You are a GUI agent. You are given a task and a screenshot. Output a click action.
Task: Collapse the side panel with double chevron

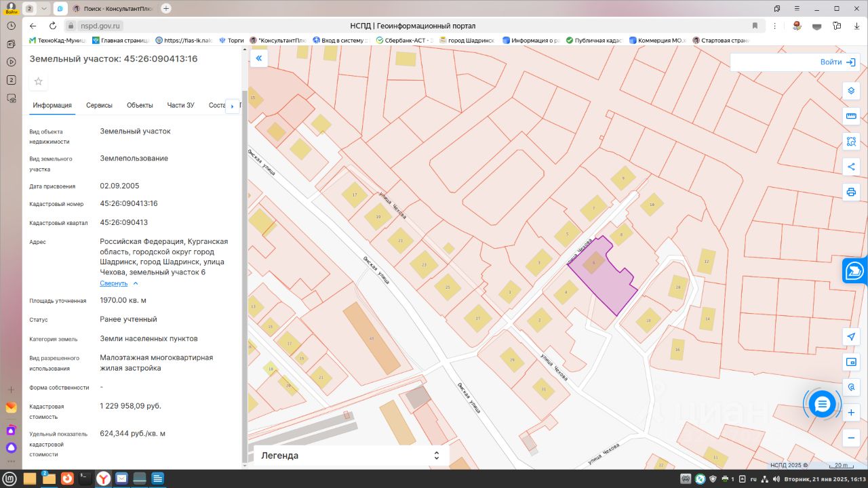pyautogui.click(x=258, y=59)
